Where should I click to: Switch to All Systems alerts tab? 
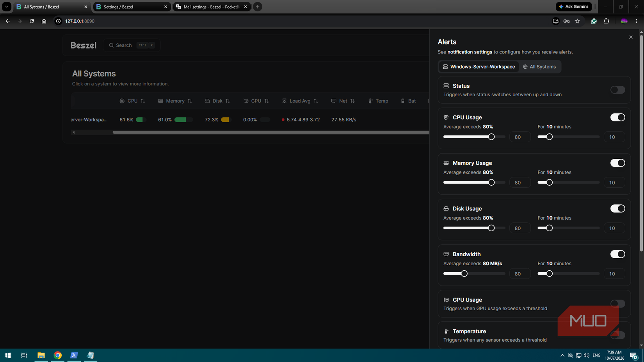pos(539,67)
